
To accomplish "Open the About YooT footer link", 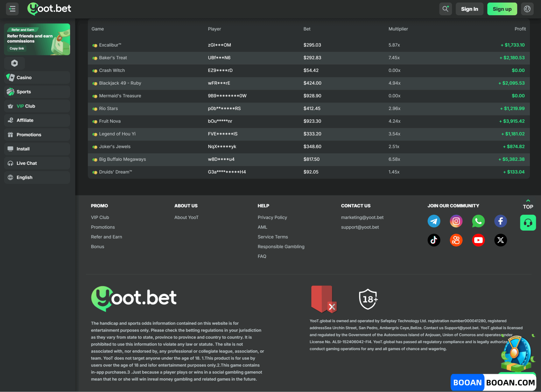I will pyautogui.click(x=186, y=217).
